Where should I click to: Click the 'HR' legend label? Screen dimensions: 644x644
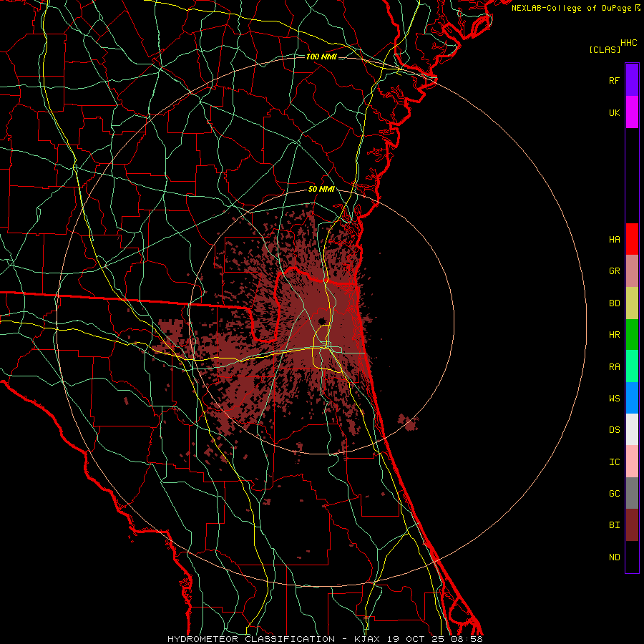(x=614, y=335)
